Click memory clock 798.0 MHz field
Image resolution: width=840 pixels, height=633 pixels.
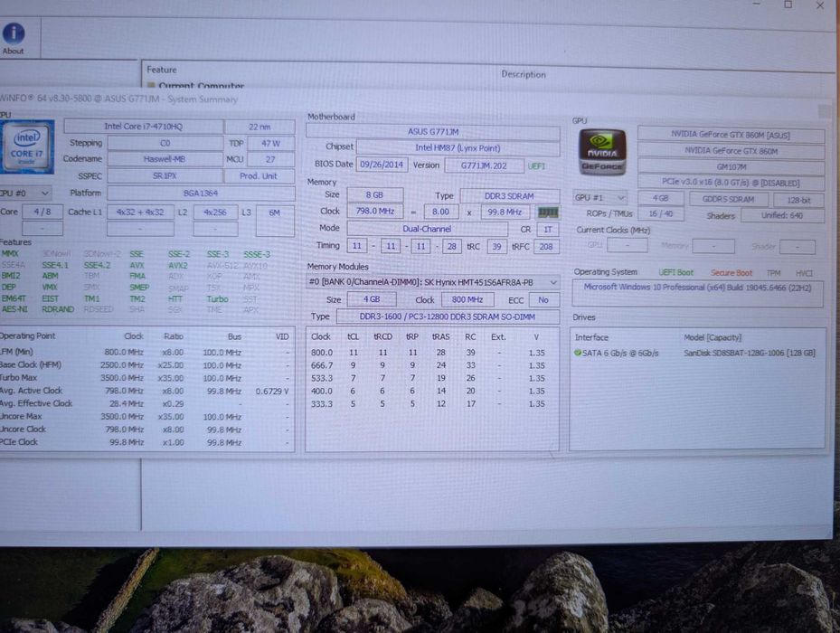pyautogui.click(x=375, y=212)
